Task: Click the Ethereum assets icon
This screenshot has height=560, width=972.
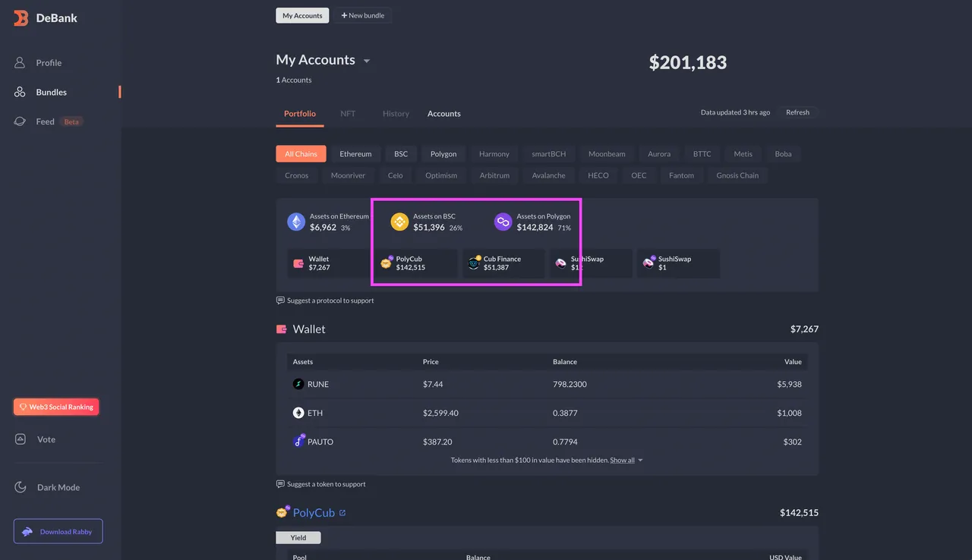Action: click(x=296, y=222)
